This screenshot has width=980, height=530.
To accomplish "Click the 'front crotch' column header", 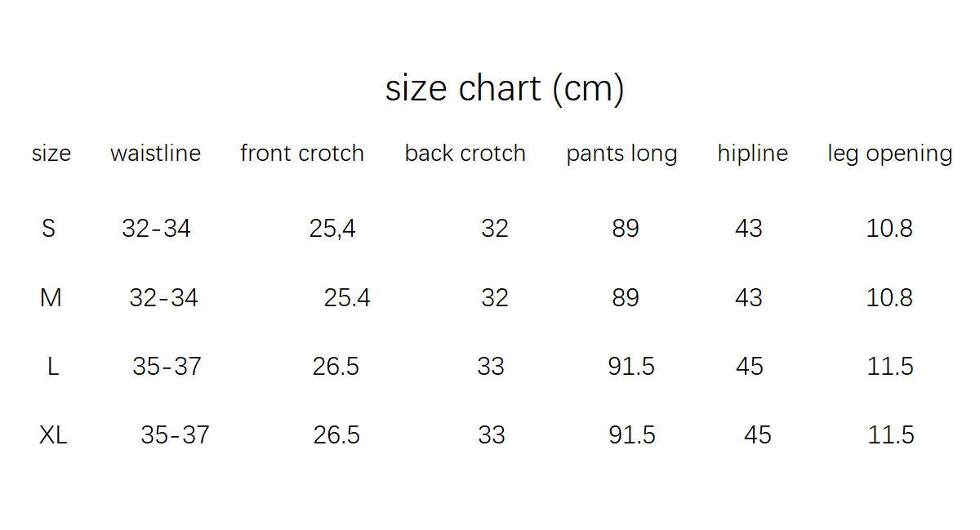I will pyautogui.click(x=302, y=154).
